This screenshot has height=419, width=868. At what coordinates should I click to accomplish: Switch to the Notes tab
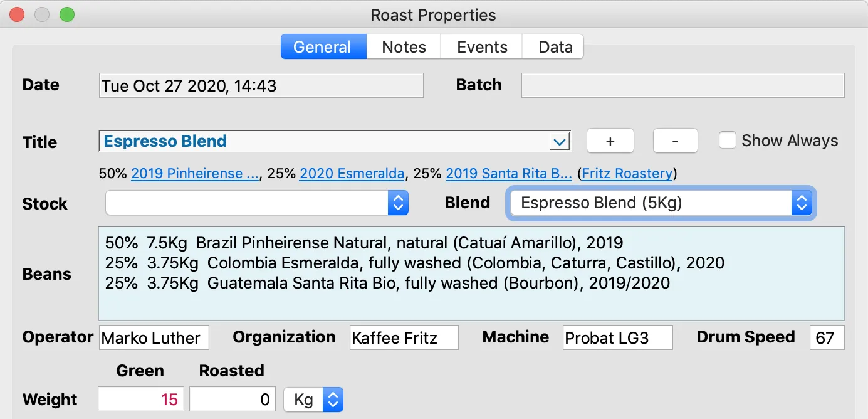click(404, 47)
